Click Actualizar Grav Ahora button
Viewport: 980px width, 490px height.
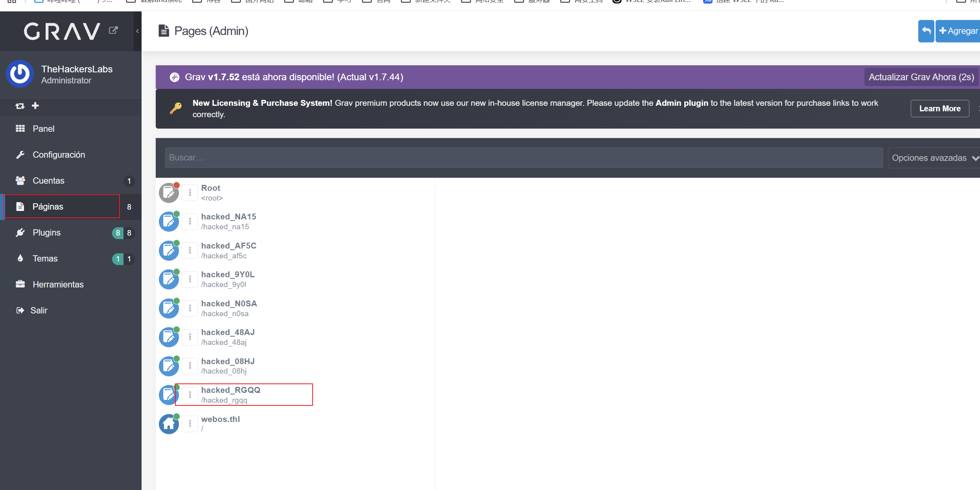[921, 77]
